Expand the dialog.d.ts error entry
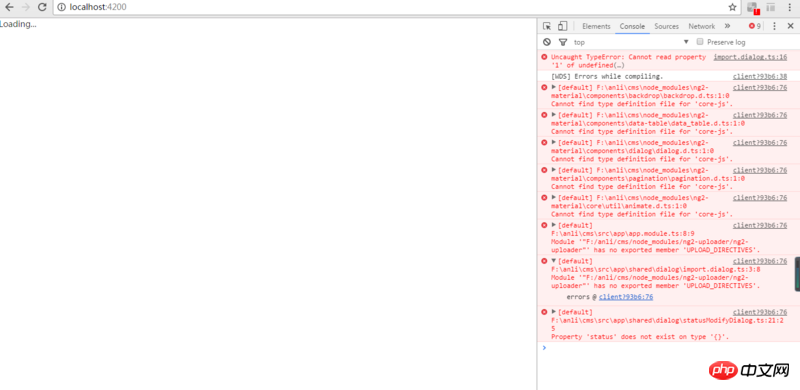Screen dimensions: 800x390 (554, 142)
